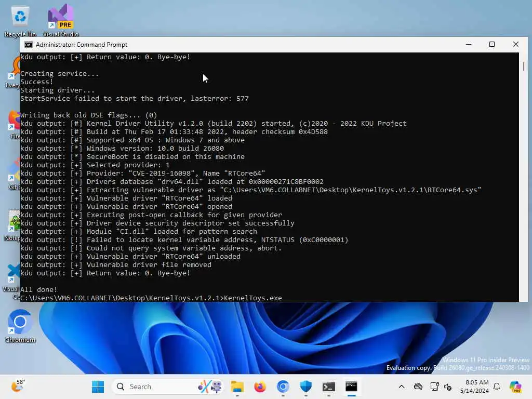Open the clock showing 8:05 AM
This screenshot has width=532, height=399.
(474, 387)
